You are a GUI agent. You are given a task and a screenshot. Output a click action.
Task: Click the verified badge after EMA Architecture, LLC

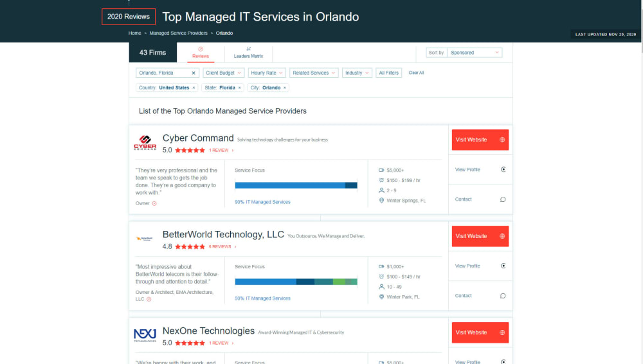(x=149, y=299)
